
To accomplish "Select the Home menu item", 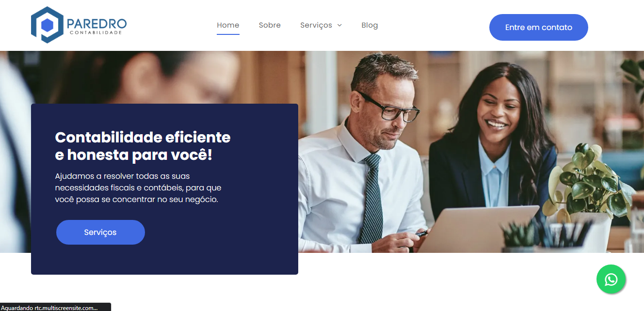I will click(228, 25).
